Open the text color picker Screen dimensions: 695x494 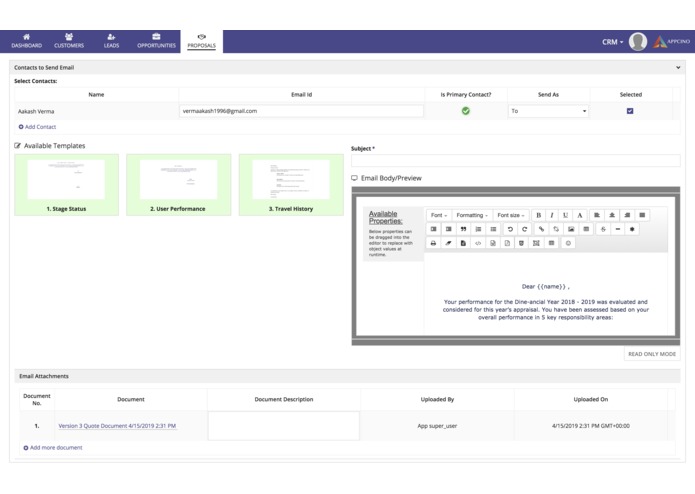[x=579, y=215]
